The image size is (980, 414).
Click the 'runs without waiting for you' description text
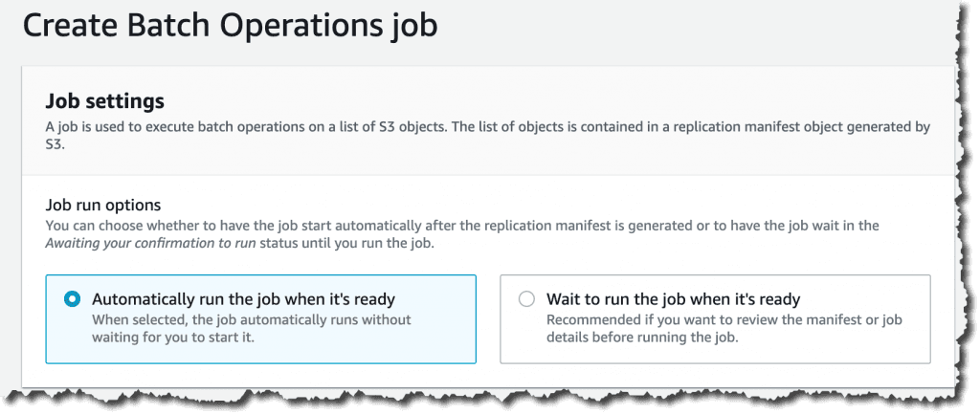pyautogui.click(x=252, y=329)
